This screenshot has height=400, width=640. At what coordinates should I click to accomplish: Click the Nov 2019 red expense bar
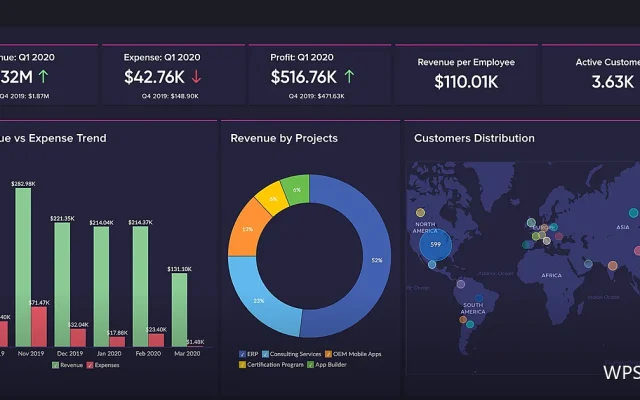[39, 327]
